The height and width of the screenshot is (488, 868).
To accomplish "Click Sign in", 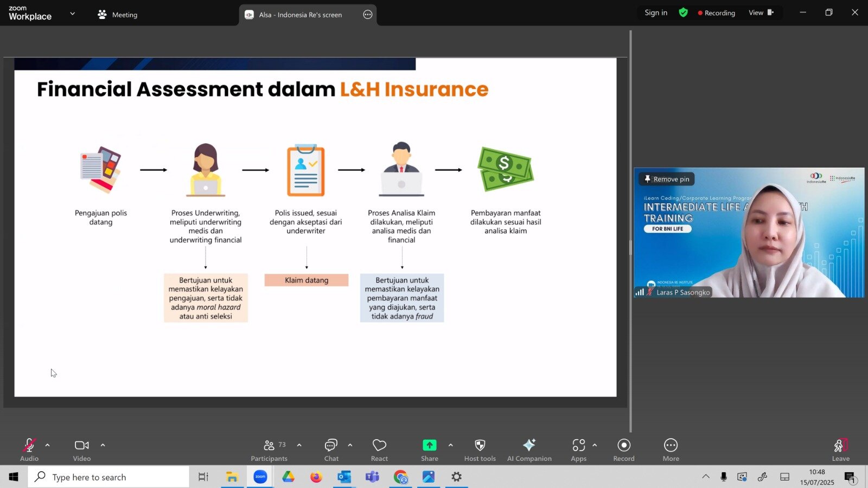I will (x=656, y=12).
